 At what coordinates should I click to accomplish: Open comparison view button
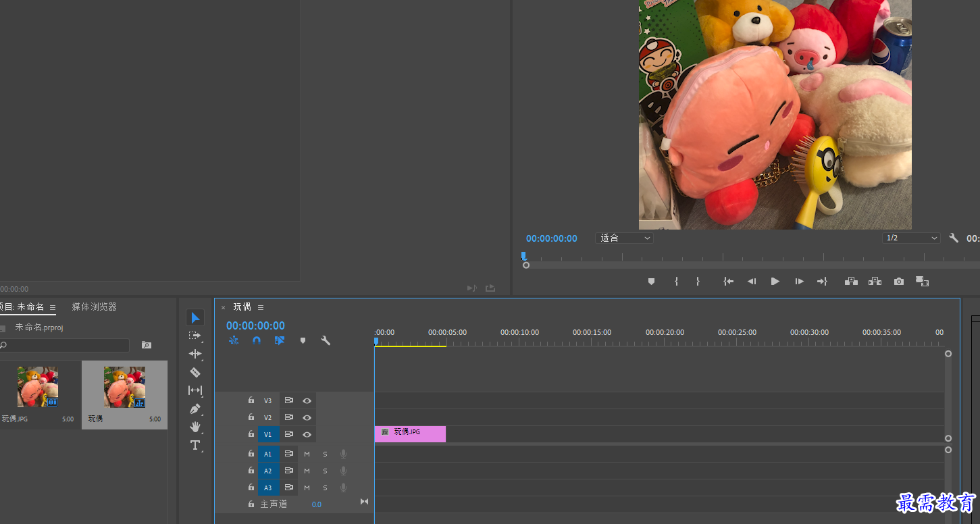pyautogui.click(x=922, y=282)
